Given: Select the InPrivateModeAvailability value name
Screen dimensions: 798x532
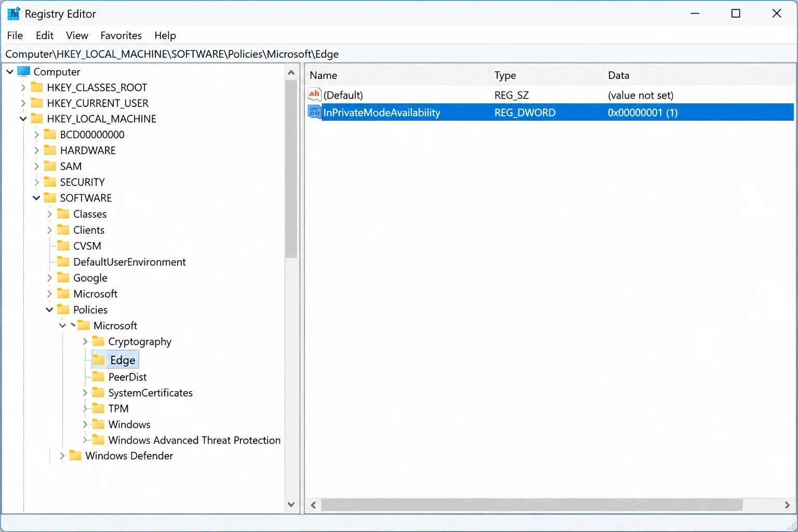Looking at the screenshot, I should (382, 112).
